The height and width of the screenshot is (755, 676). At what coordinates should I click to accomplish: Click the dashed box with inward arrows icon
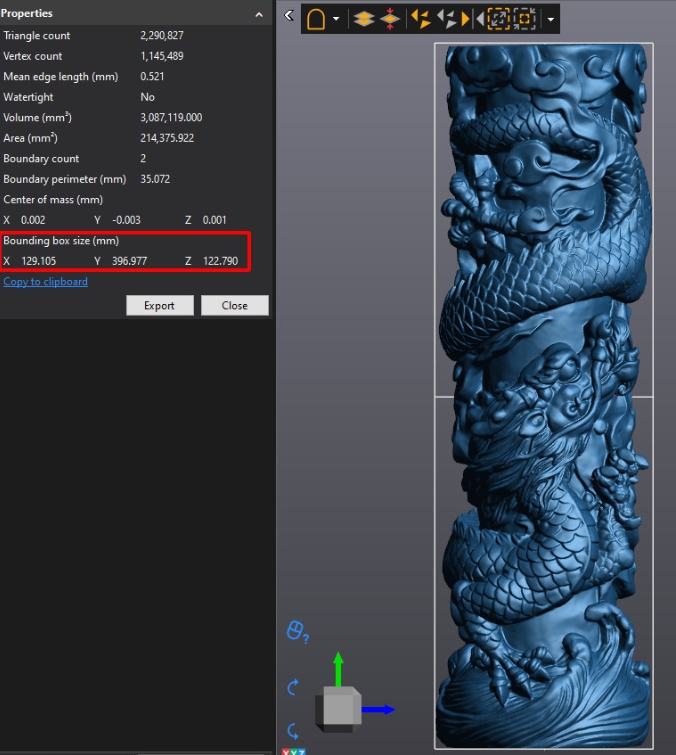click(x=525, y=18)
